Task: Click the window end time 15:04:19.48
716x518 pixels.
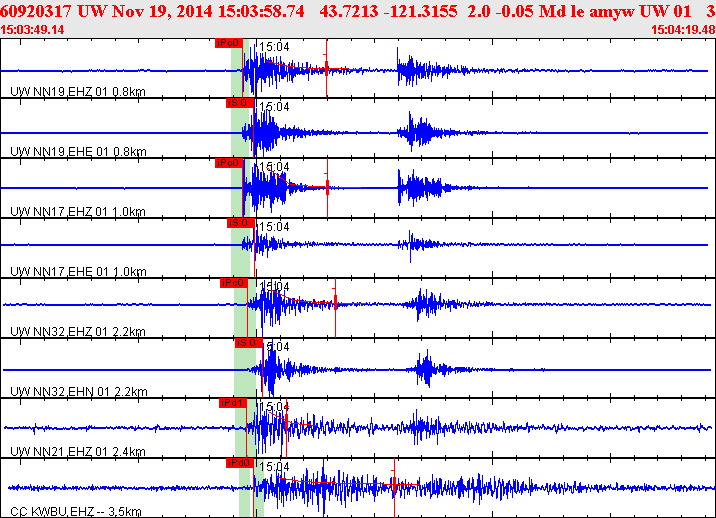Action: [683, 30]
